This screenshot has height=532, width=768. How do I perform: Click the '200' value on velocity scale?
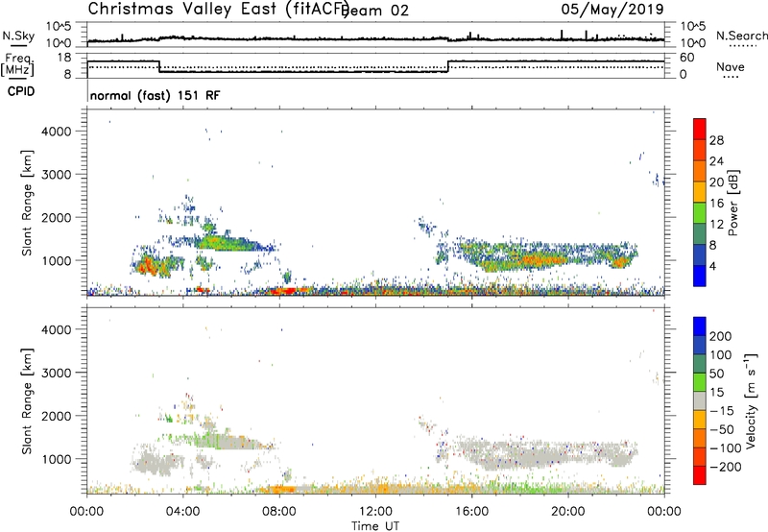tap(721, 336)
